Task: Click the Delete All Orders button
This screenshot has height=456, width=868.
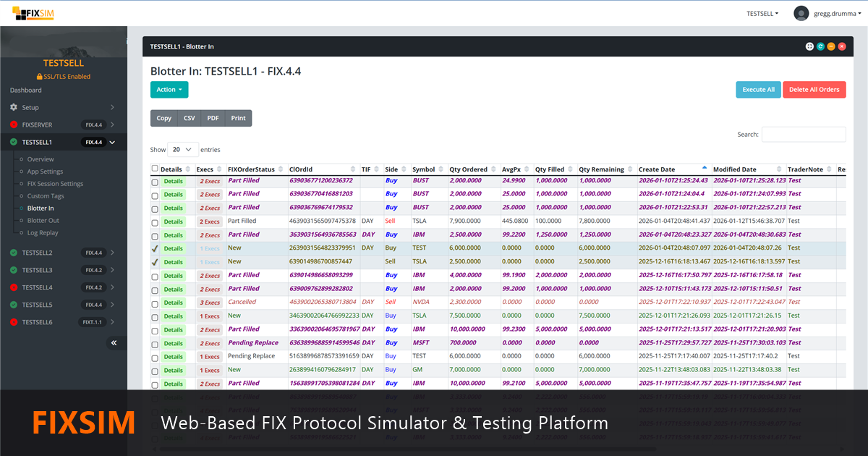Action: [x=814, y=90]
